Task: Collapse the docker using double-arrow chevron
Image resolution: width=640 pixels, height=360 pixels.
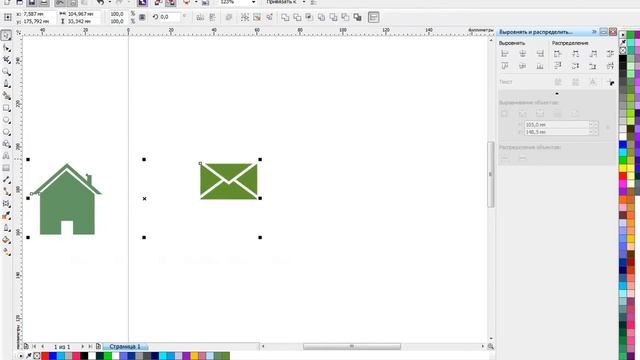Action: point(594,31)
